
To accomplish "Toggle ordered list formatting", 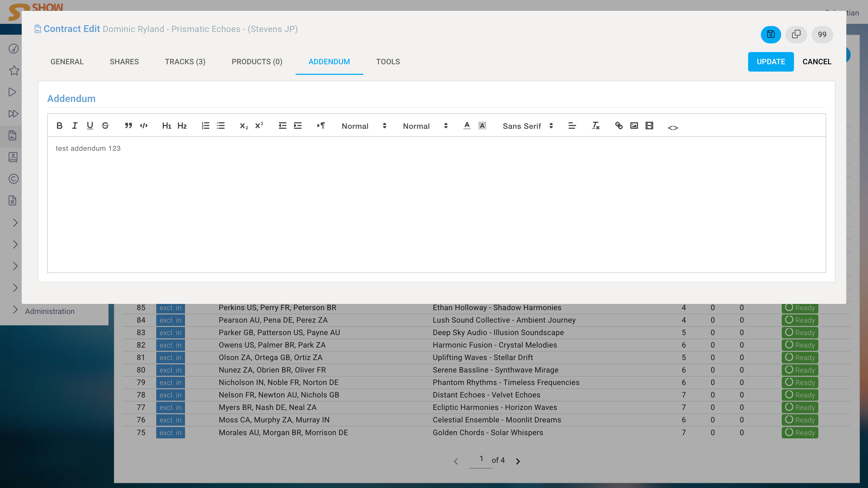I will click(x=205, y=126).
